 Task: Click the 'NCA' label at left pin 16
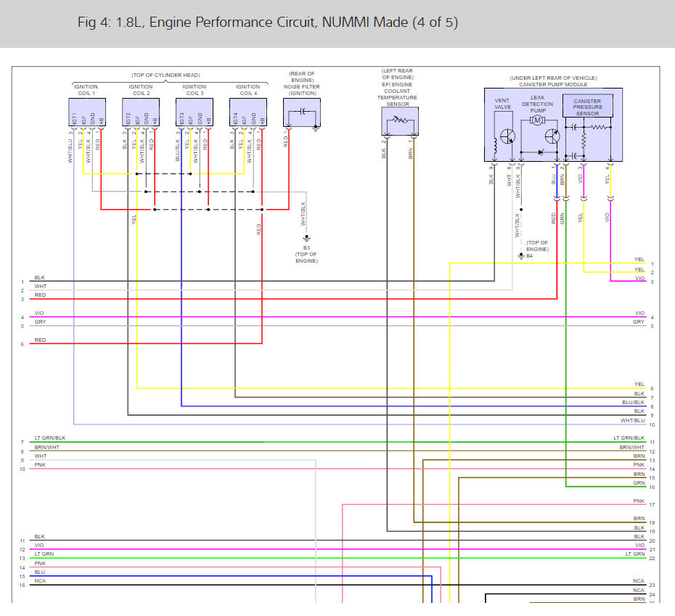pos(40,580)
